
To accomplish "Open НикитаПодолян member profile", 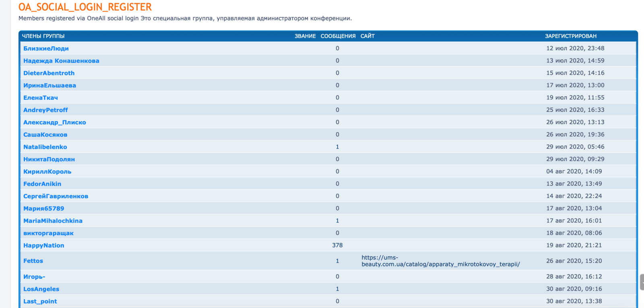I will (x=49, y=159).
